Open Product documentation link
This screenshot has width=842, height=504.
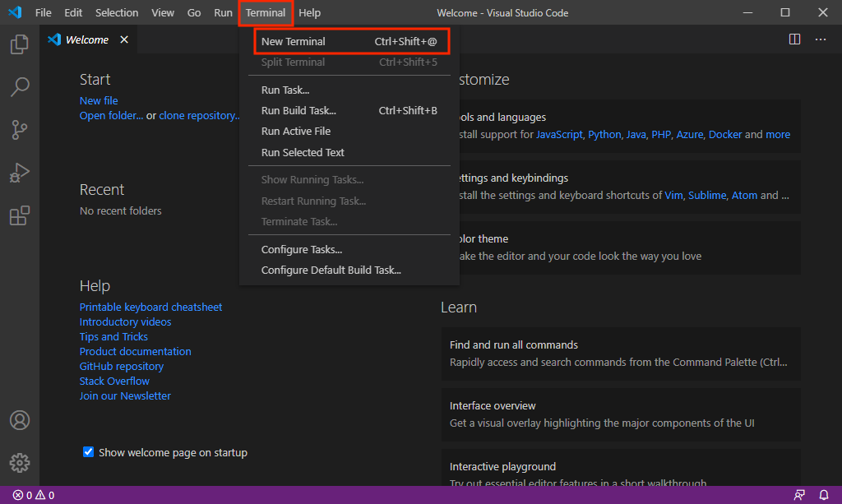point(136,352)
